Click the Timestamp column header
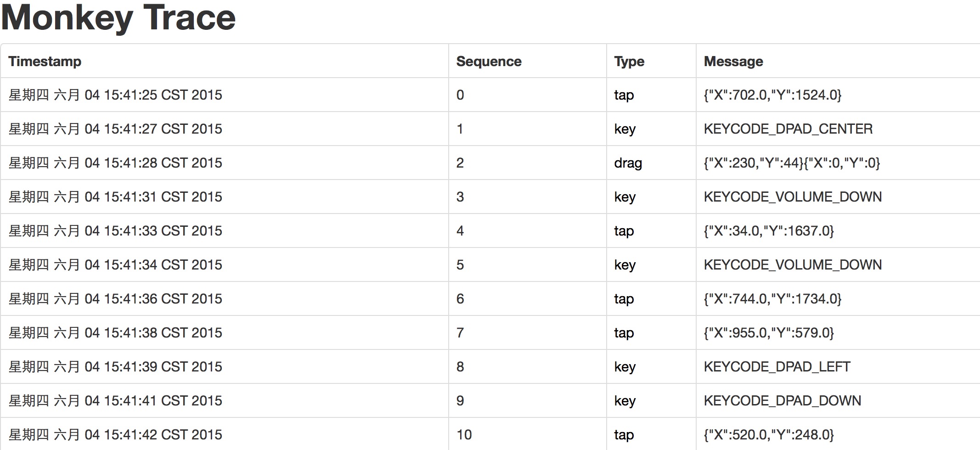This screenshot has height=450, width=980. (45, 62)
